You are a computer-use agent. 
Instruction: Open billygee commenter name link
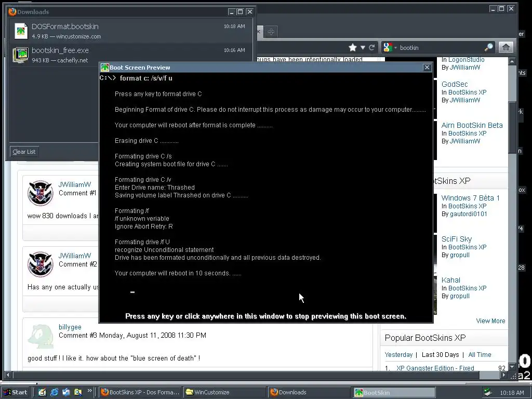point(70,327)
